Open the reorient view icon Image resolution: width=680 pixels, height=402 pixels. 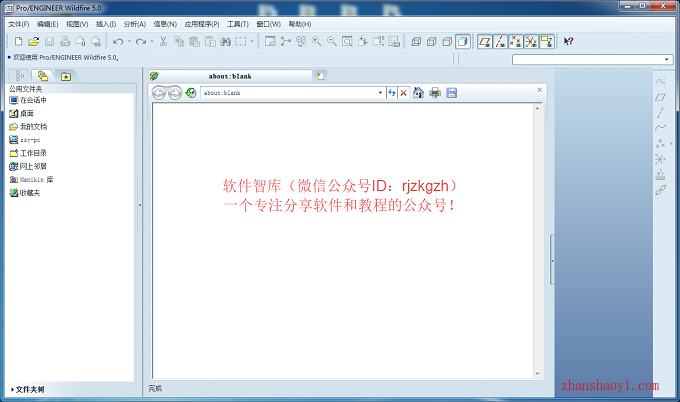tap(363, 41)
